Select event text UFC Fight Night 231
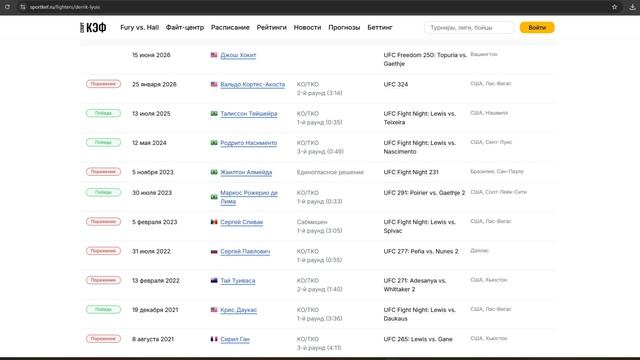Viewport: 640px width, 360px height. 411,172
